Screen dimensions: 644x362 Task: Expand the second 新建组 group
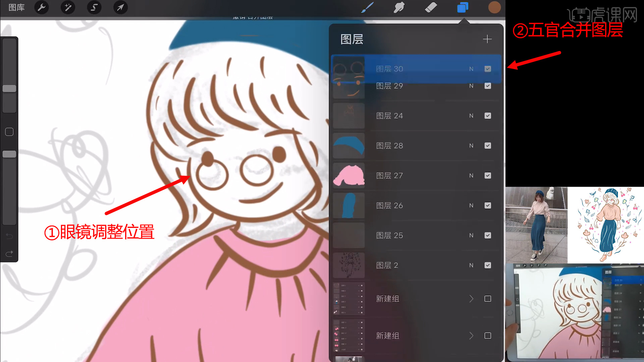click(x=471, y=336)
